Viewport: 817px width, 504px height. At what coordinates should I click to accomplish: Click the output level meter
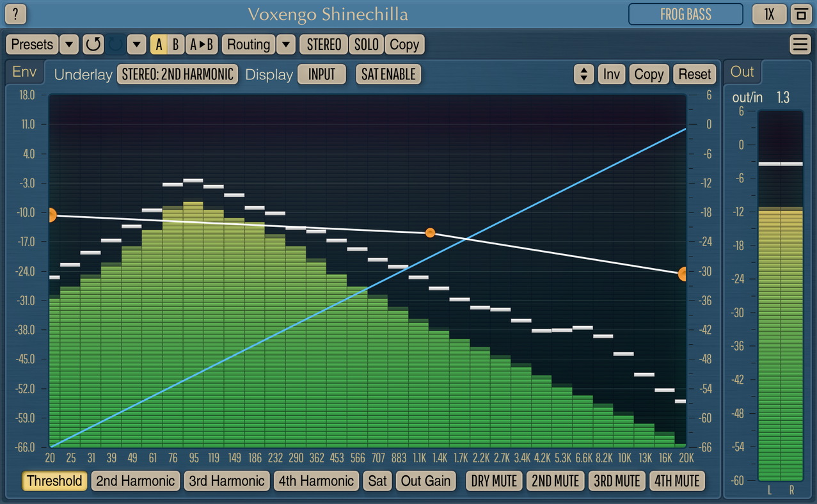(x=781, y=295)
